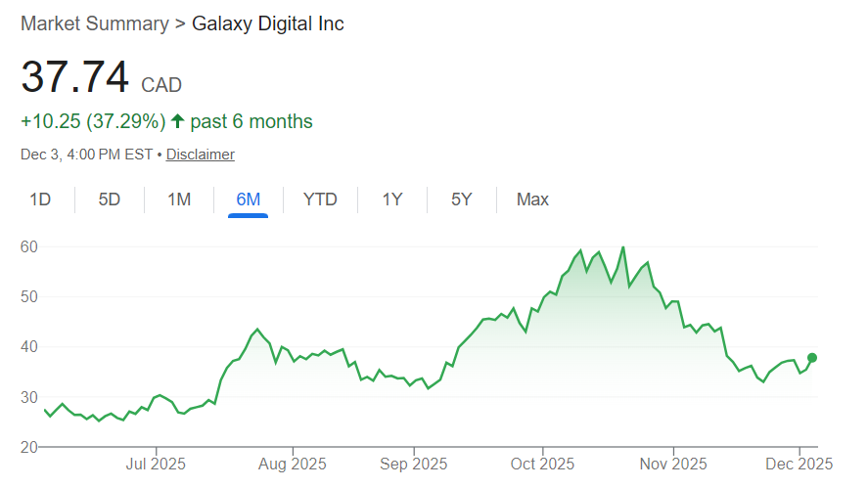Image resolution: width=868 pixels, height=488 pixels.
Task: Click the Dec 2025 axis label
Action: pos(799,462)
